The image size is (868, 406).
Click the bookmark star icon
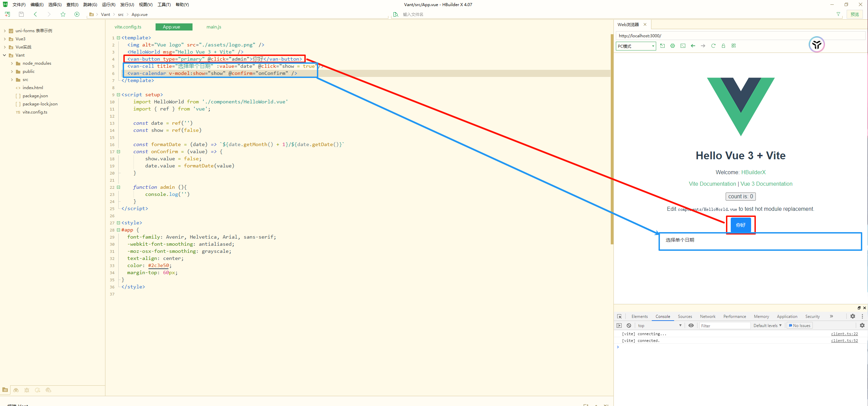click(x=63, y=14)
